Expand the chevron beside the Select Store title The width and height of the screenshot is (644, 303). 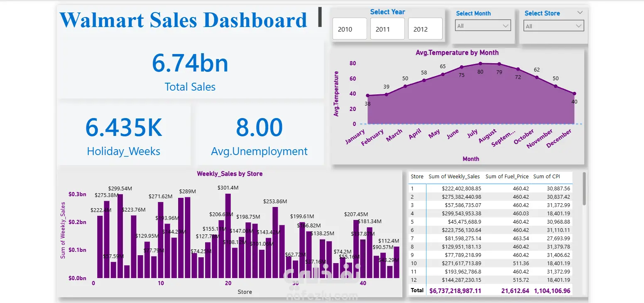coord(580,13)
